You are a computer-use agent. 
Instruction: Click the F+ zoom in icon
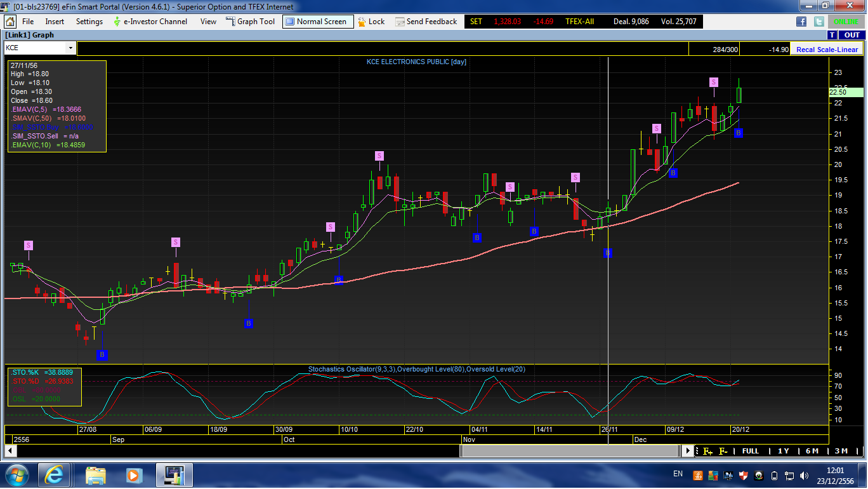[708, 452]
